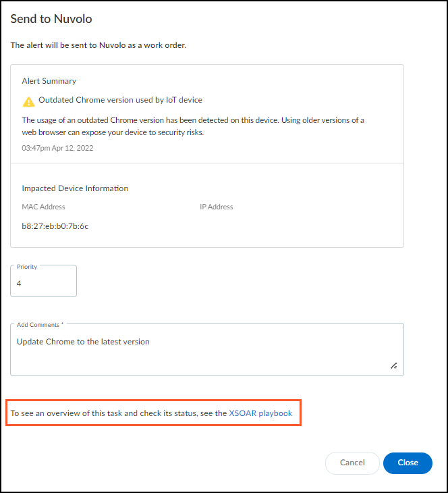Click the Alert Summary heading
Image resolution: width=448 pixels, height=493 pixels.
click(49, 81)
